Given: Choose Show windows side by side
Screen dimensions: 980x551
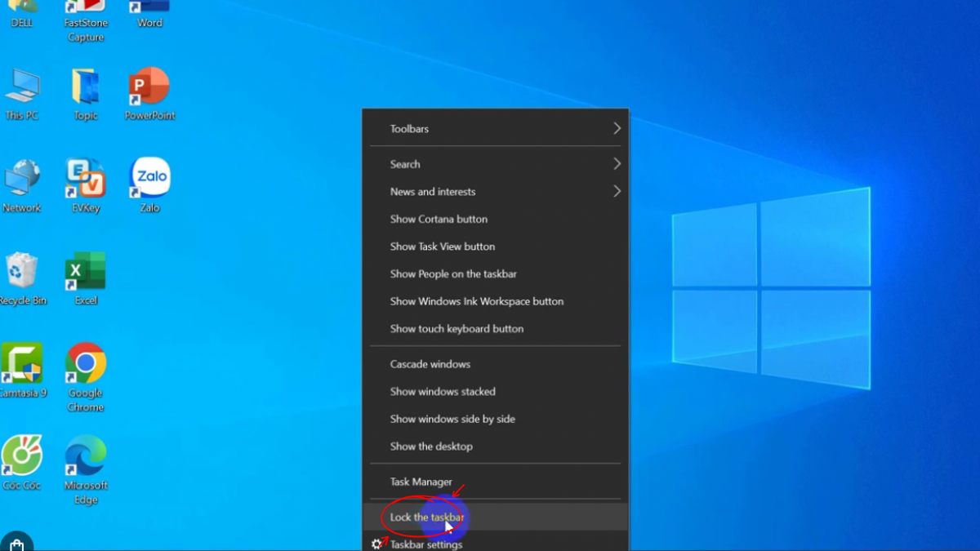Looking at the screenshot, I should point(496,419).
